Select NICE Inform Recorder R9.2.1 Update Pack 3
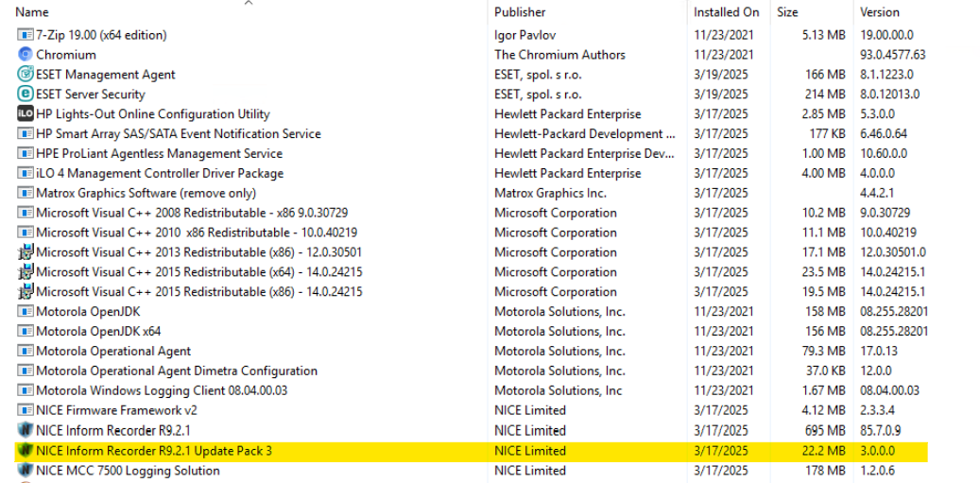Viewport: 980px width, 483px height. pyautogui.click(x=154, y=451)
